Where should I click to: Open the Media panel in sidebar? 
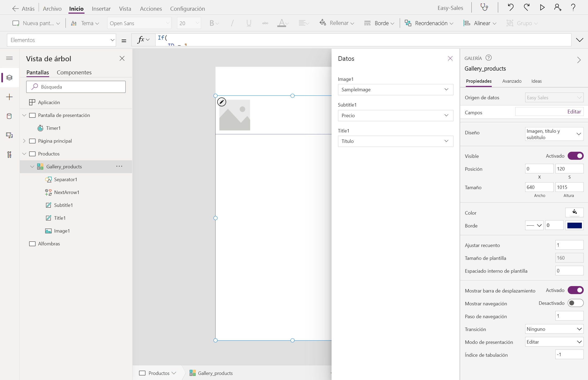click(x=9, y=135)
